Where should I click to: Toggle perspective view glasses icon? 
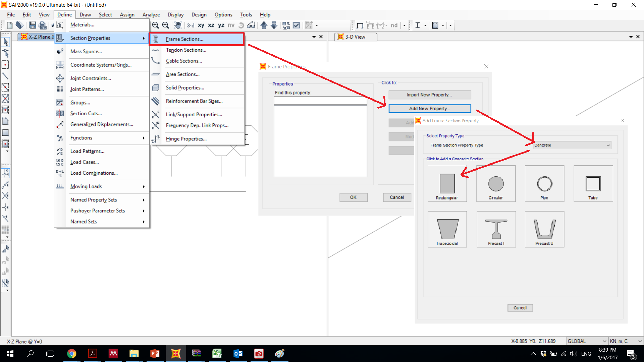point(251,25)
